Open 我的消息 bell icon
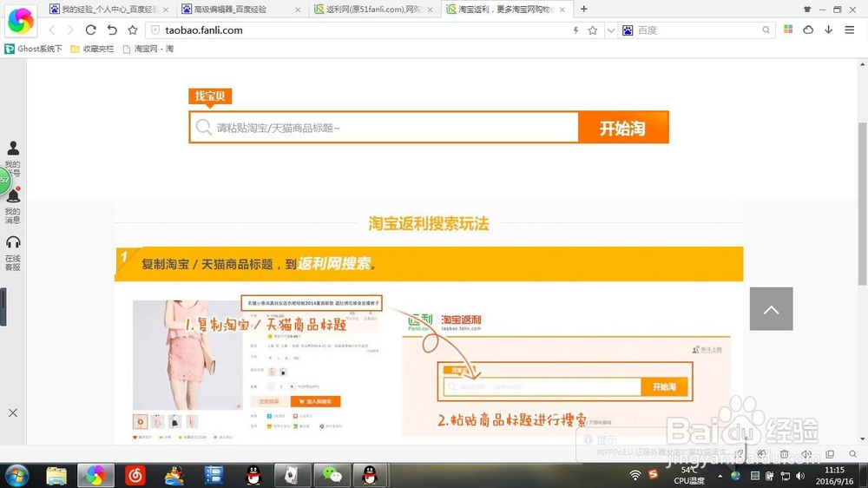This screenshot has height=488, width=868. coord(13,205)
